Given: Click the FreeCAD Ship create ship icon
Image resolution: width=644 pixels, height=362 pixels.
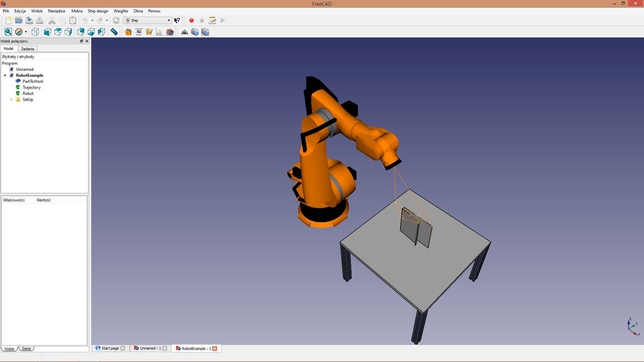Looking at the screenshot, I should 139,32.
